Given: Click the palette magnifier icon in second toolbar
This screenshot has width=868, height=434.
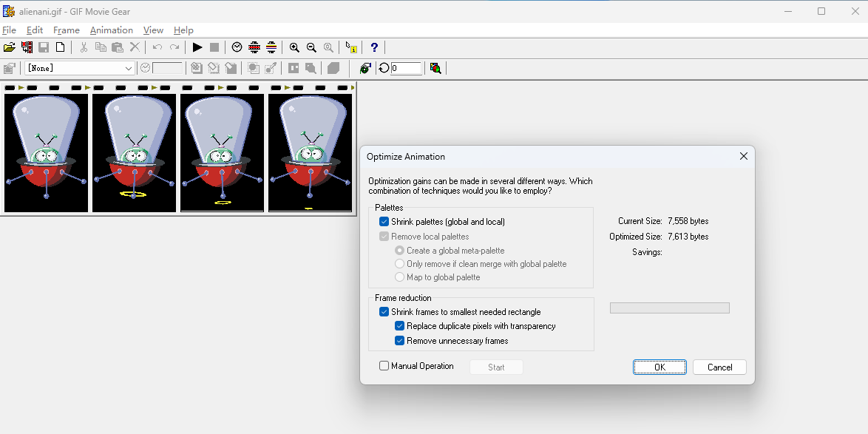Looking at the screenshot, I should (x=435, y=68).
